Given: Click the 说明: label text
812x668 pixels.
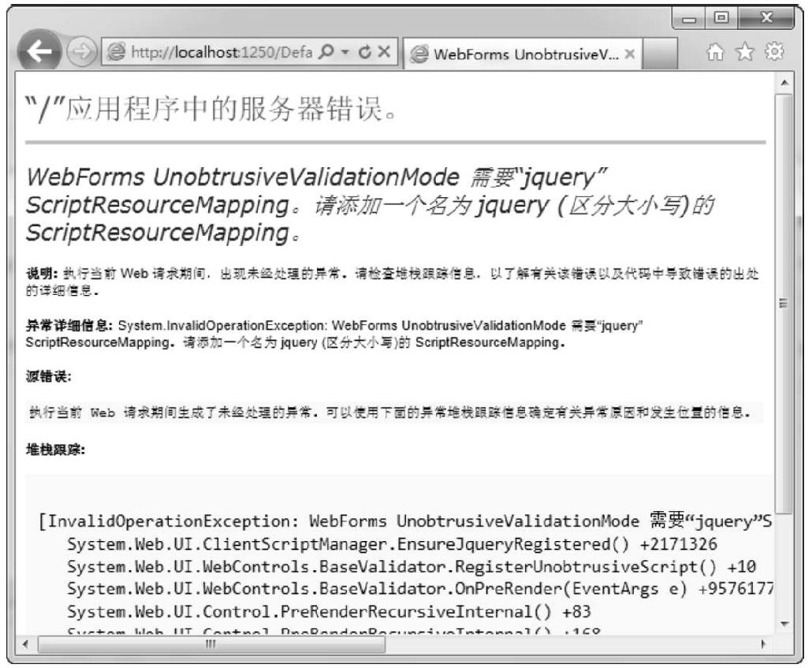Looking at the screenshot, I should point(42,273).
